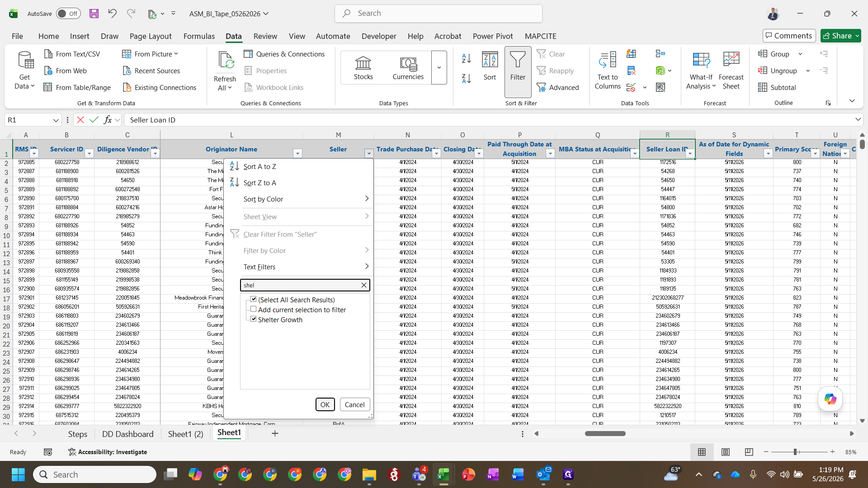This screenshot has height=488, width=868.
Task: Open Copilot floating button
Action: pyautogui.click(x=830, y=399)
